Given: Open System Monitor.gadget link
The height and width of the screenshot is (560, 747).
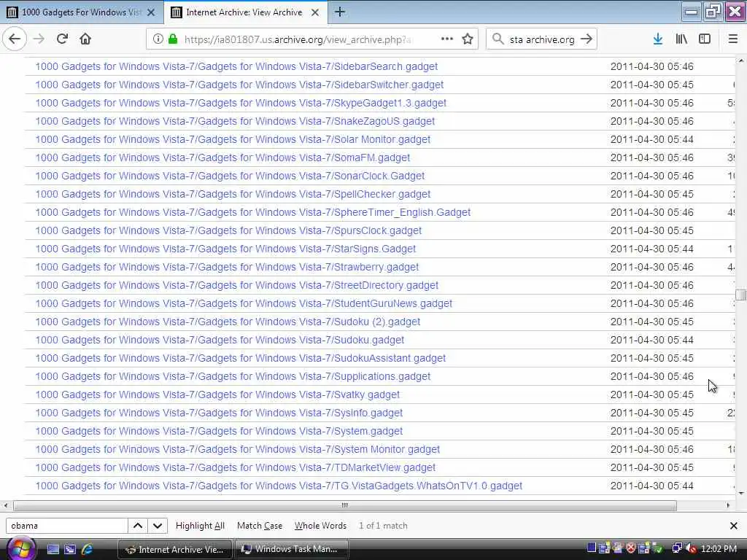Looking at the screenshot, I should (x=237, y=449).
